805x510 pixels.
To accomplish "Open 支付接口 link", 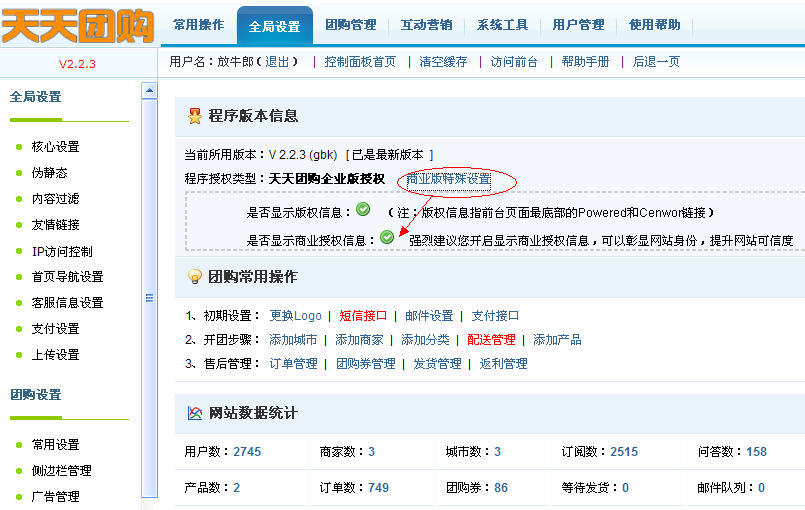I will (495, 316).
